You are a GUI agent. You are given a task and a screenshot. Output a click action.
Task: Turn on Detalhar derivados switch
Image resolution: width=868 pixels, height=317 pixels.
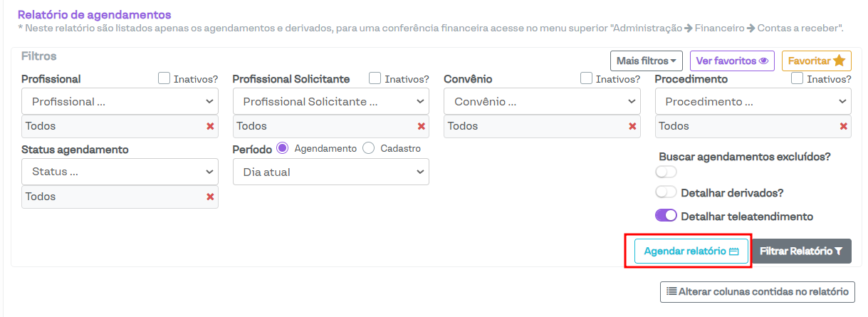[666, 192]
